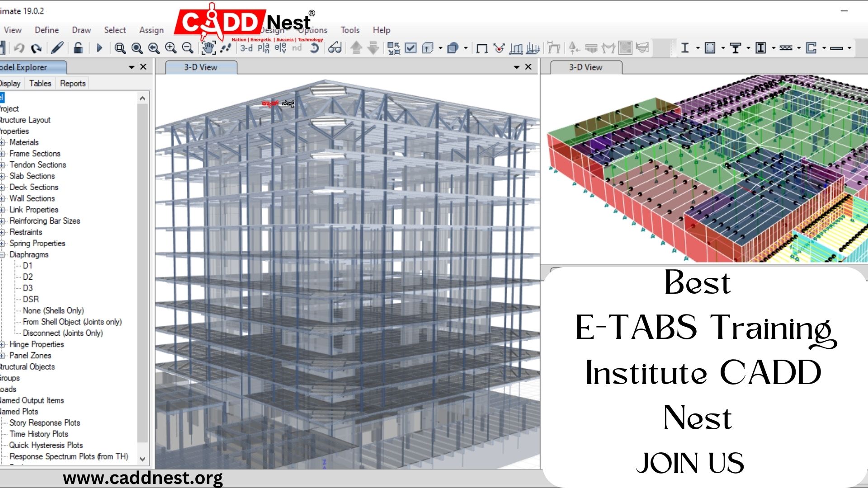Click the rubber band zoom icon
Image resolution: width=868 pixels, height=488 pixels.
[120, 48]
